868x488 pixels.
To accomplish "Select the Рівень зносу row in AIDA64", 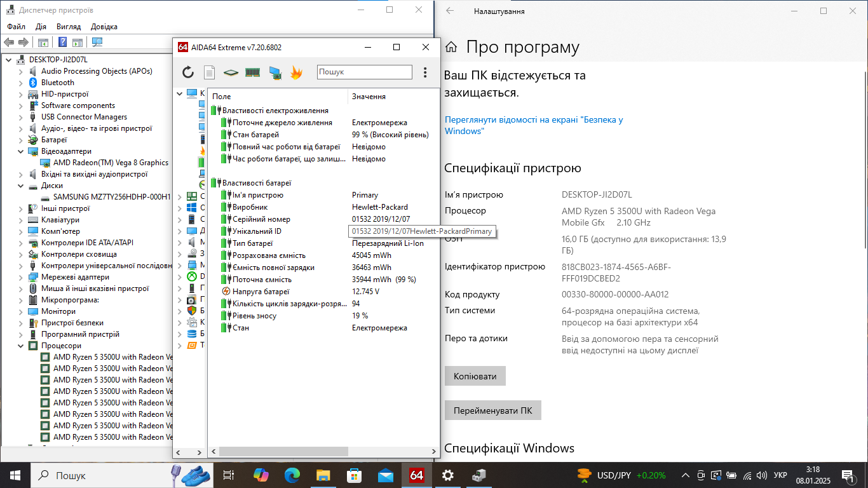I will coord(323,316).
